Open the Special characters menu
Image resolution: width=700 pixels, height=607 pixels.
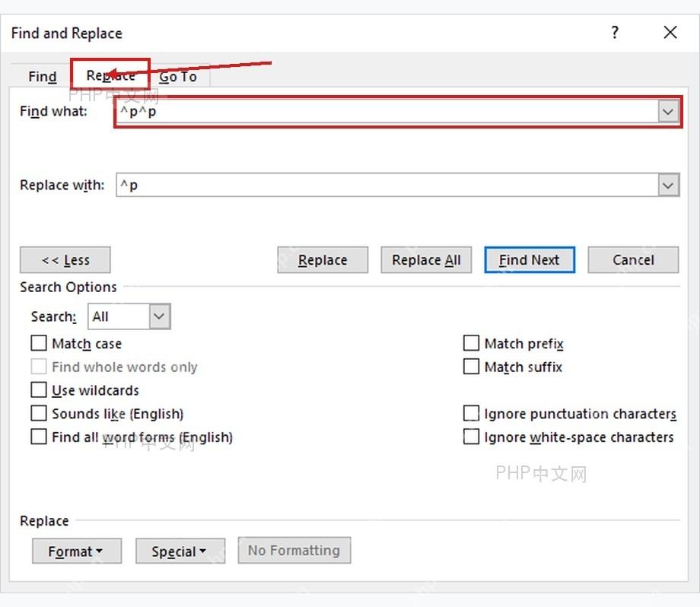pyautogui.click(x=180, y=551)
